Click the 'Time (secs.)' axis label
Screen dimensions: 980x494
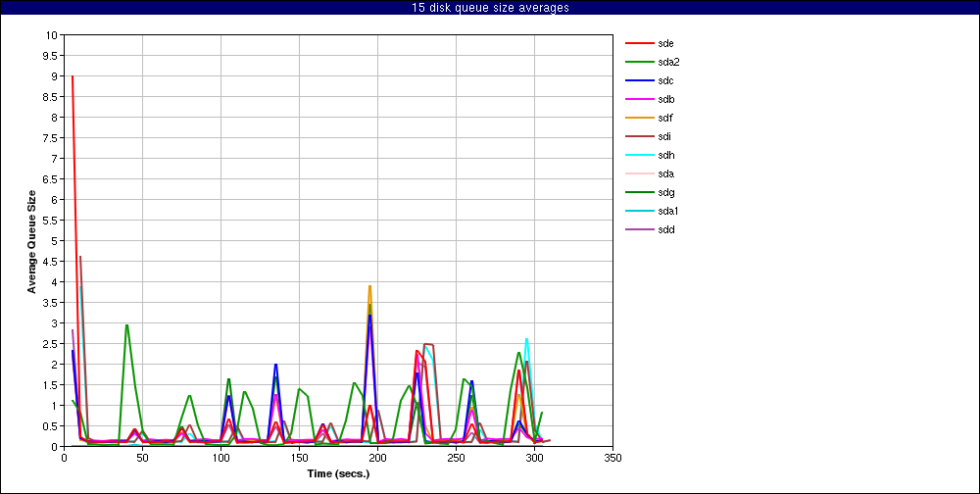click(x=338, y=473)
